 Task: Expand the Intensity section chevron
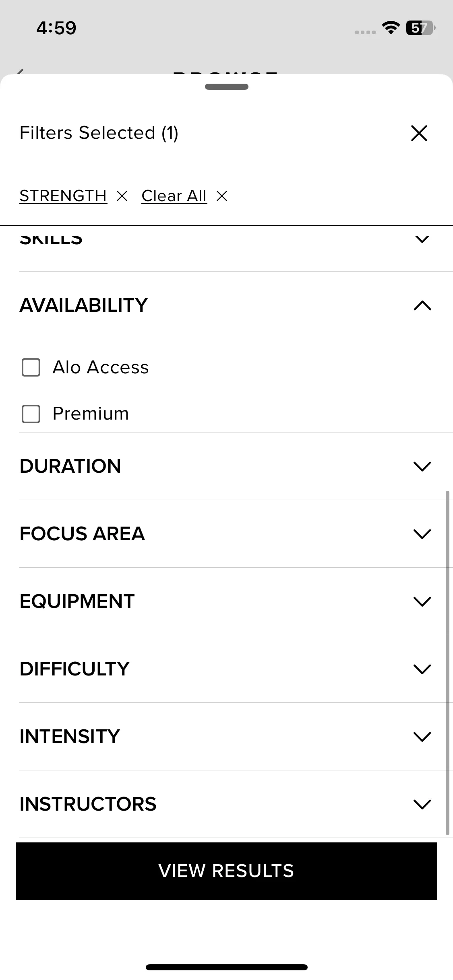pyautogui.click(x=422, y=737)
